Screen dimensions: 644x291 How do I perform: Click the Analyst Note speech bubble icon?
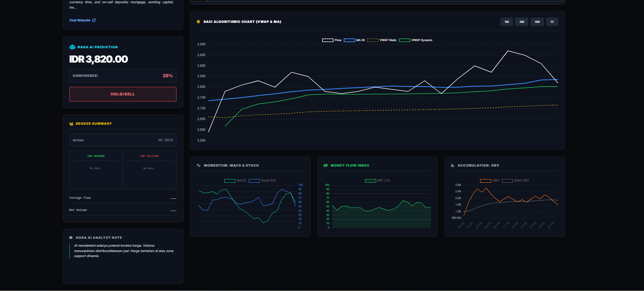pyautogui.click(x=71, y=238)
